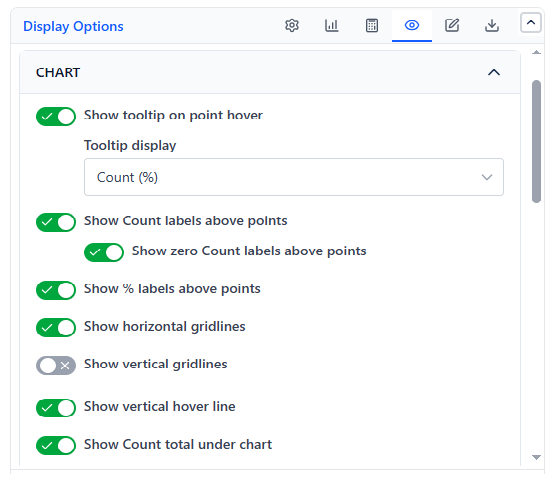Toggle Show % labels above points
This screenshot has width=554, height=481.
[x=56, y=290]
